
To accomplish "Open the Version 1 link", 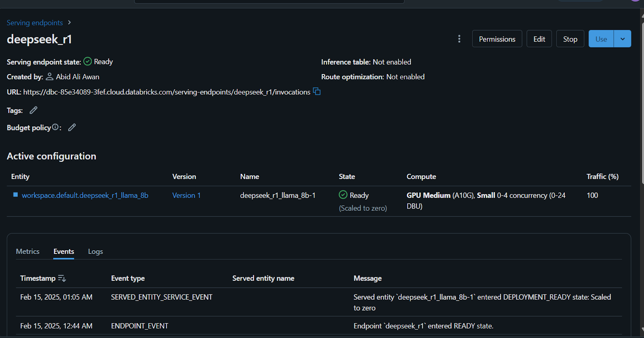I will 186,195.
